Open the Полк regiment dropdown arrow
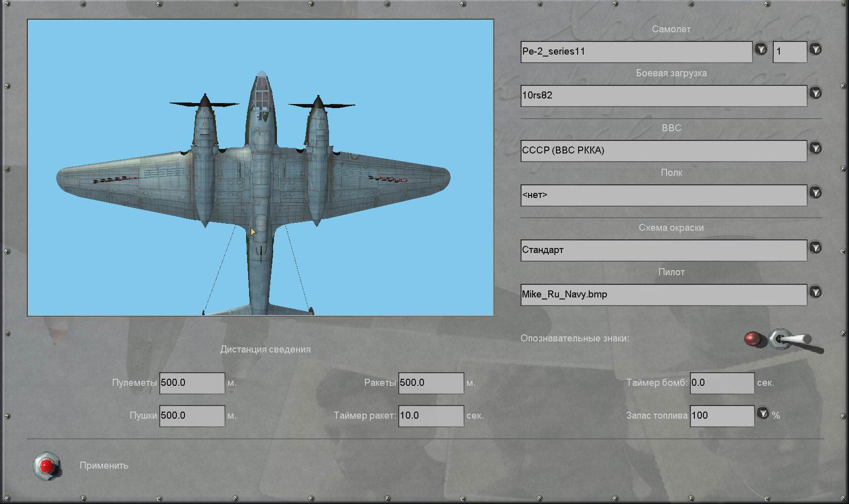Viewport: 849px width, 504px height. pyautogui.click(x=815, y=193)
